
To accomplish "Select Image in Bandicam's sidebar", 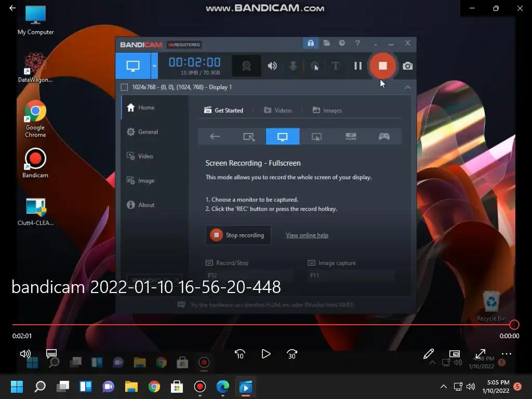I will tap(154, 180).
